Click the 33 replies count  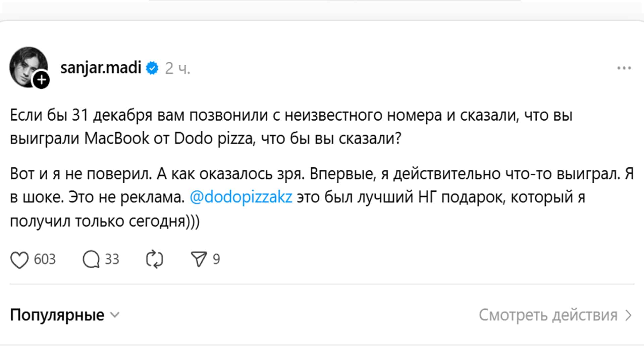tap(112, 259)
